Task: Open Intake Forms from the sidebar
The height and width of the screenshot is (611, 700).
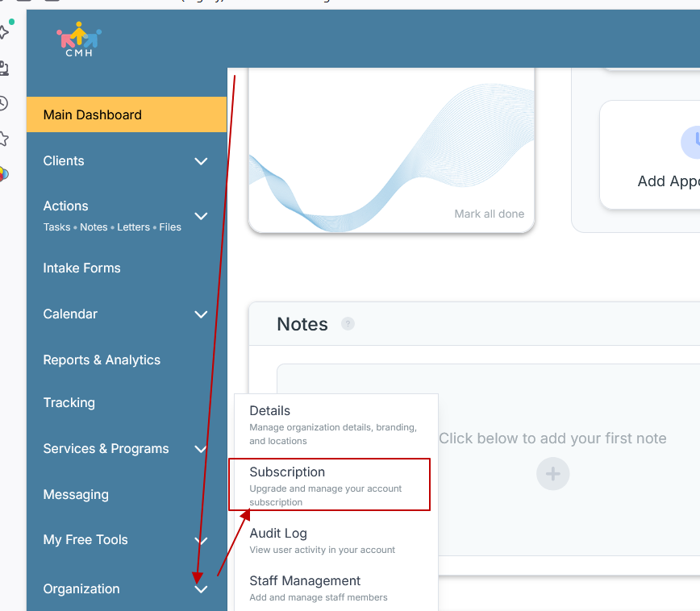Action: [x=81, y=268]
